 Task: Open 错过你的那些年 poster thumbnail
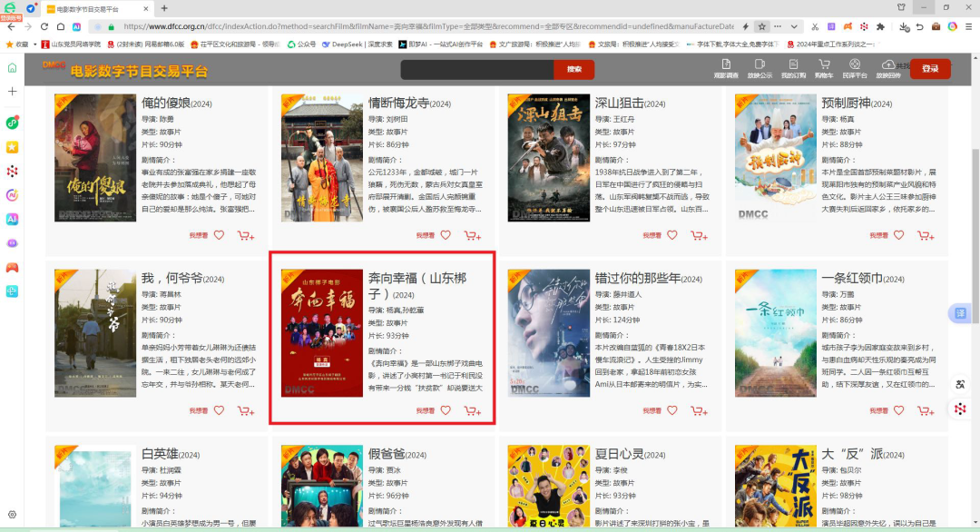(x=549, y=333)
